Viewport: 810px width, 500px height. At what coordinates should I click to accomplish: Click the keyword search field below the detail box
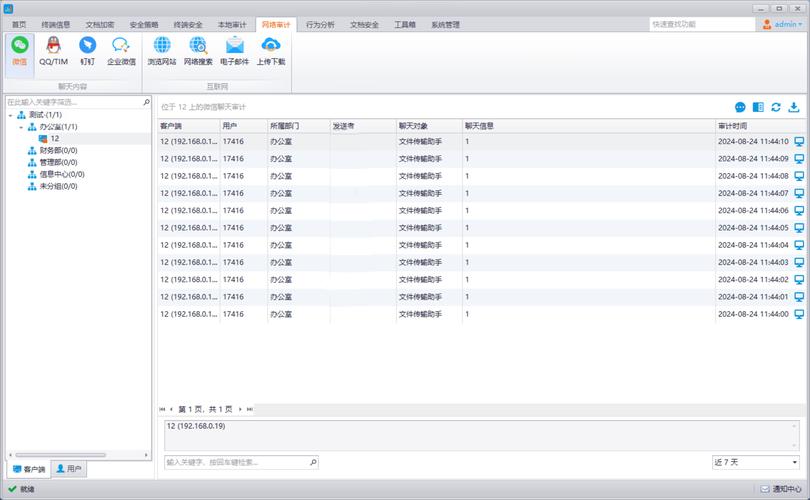[x=241, y=462]
